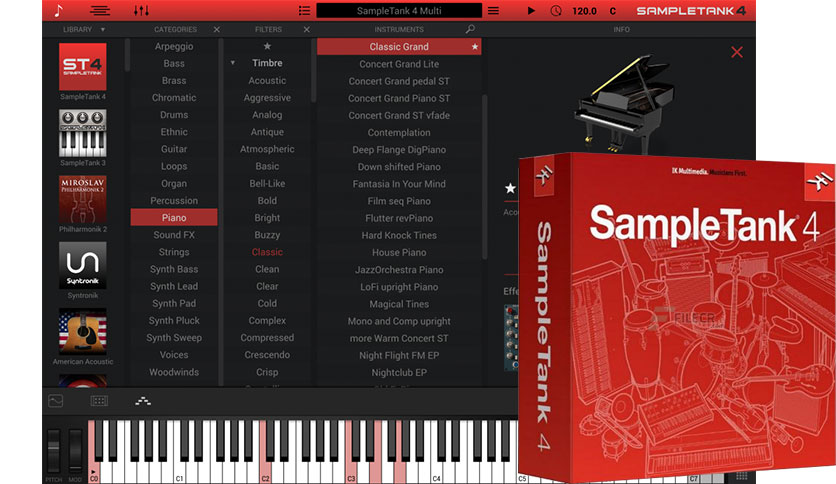Filter by favorites star in Filters column
836x484 pixels.
(x=267, y=46)
